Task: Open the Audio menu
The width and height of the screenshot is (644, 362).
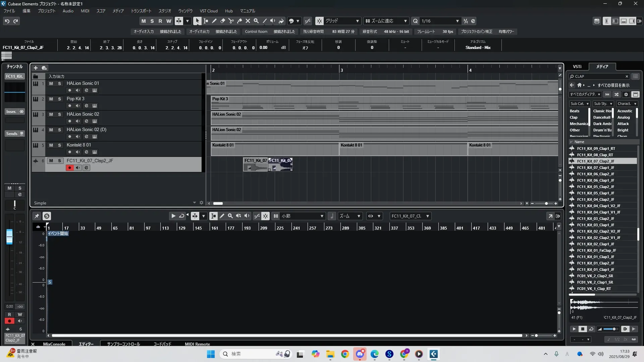Action: pos(68,11)
